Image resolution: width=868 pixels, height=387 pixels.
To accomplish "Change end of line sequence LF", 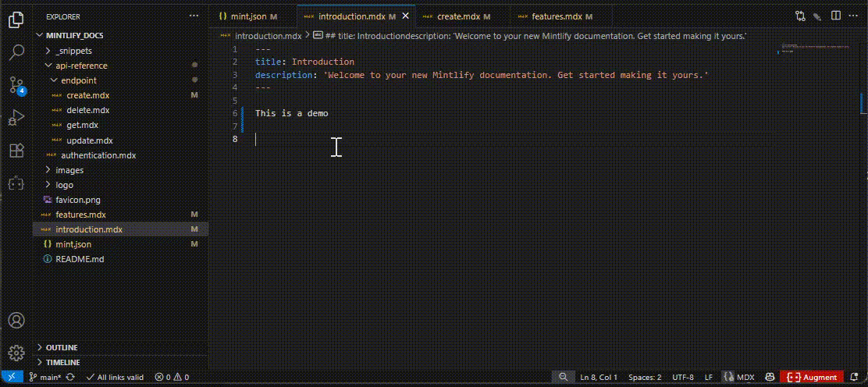I will pyautogui.click(x=709, y=377).
